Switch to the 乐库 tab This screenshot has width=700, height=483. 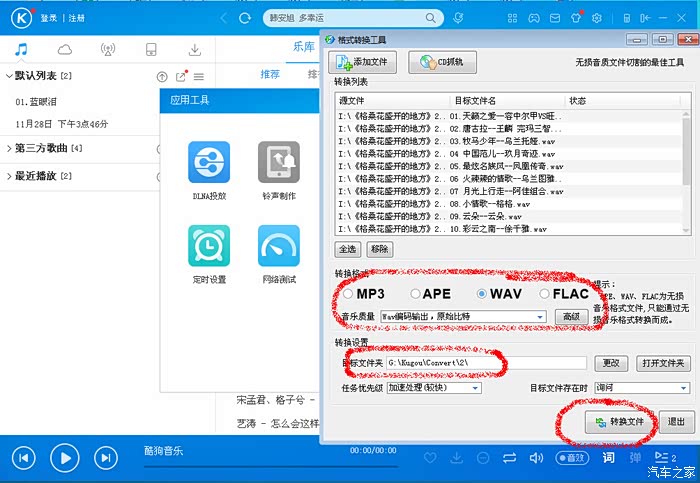point(304,46)
